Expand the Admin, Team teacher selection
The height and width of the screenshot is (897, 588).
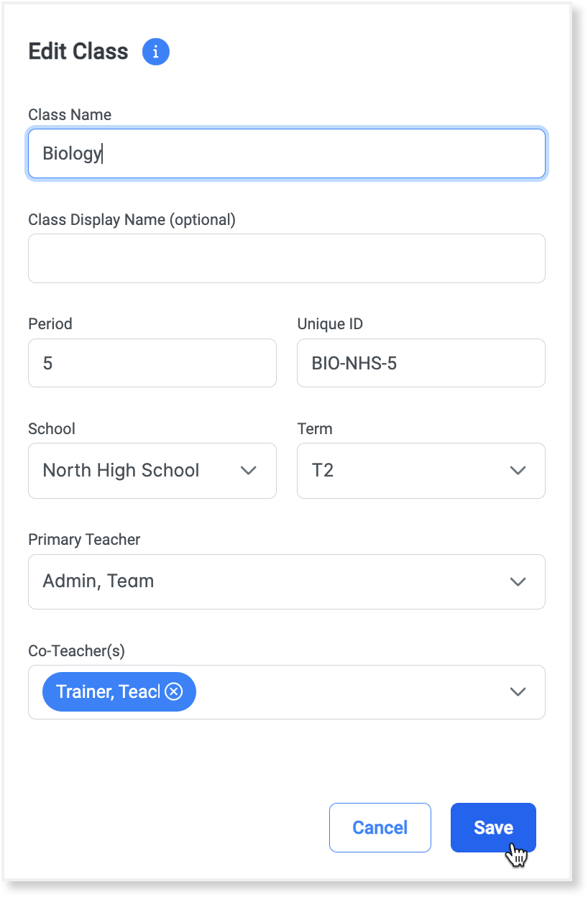click(273, 581)
